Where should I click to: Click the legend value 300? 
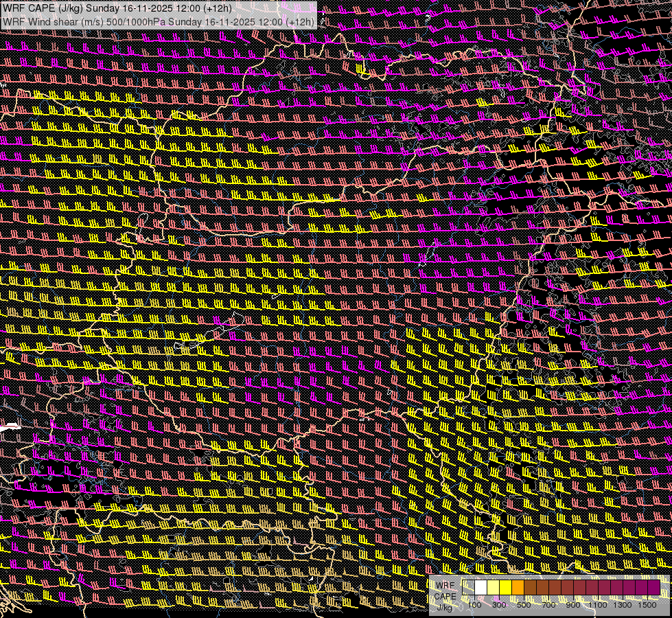499,605
